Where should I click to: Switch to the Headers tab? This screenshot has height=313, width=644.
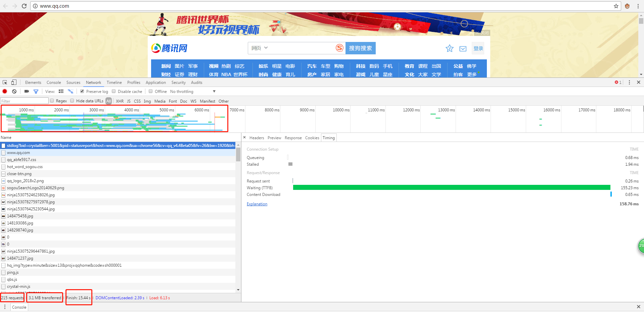(257, 138)
